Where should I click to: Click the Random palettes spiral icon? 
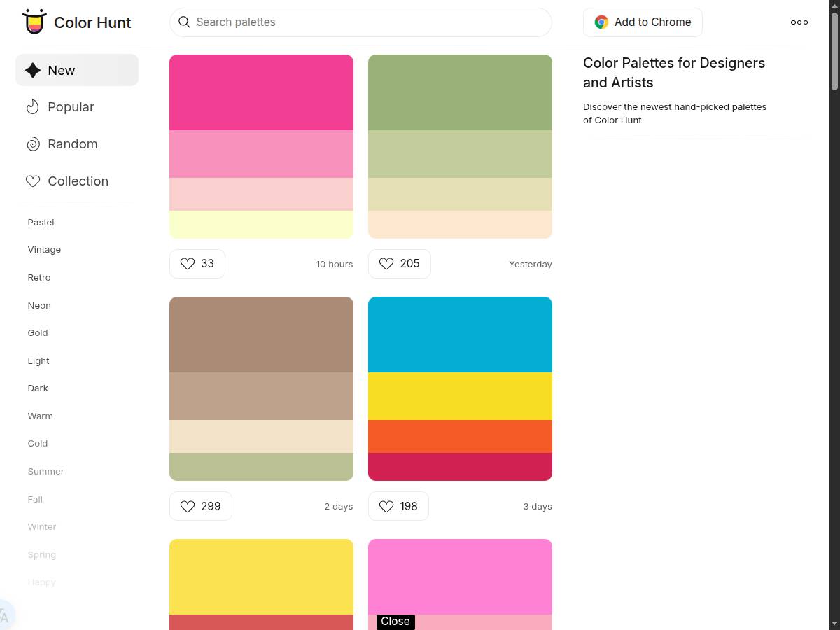point(33,143)
